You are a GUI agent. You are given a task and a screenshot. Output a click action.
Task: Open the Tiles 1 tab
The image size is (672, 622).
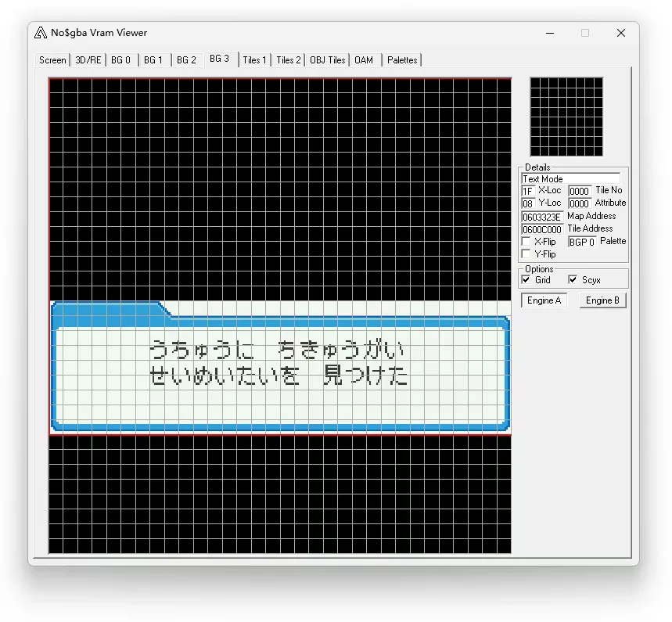254,60
